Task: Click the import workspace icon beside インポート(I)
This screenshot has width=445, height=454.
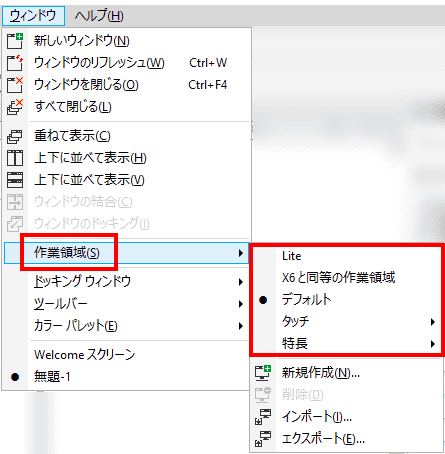Action: click(263, 417)
